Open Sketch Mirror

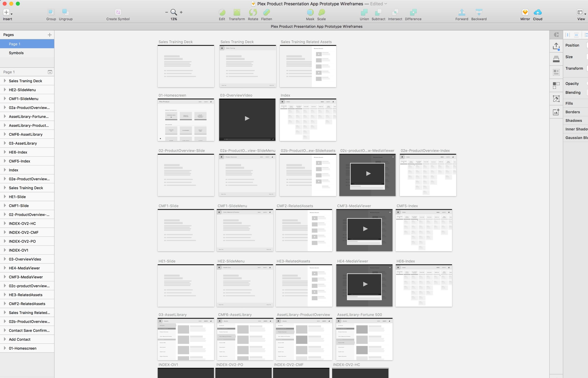coord(525,12)
